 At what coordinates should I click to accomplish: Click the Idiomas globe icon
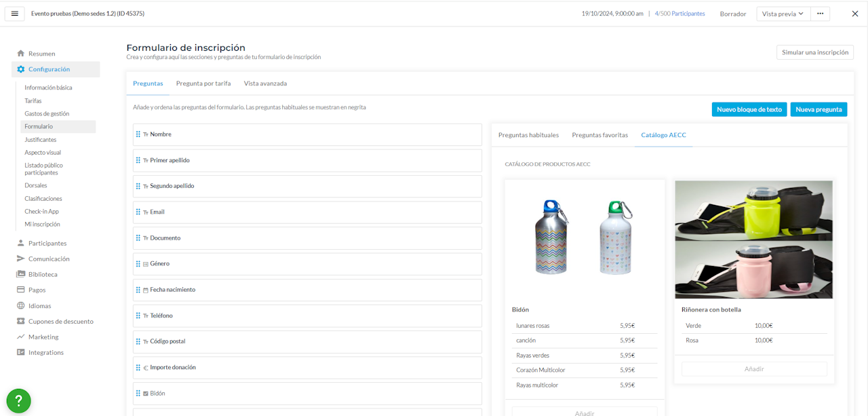point(21,305)
